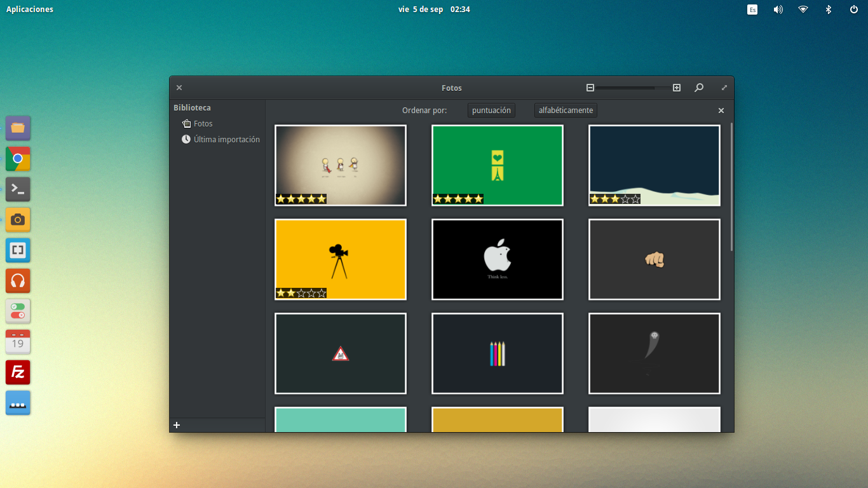Open the blue brackets app in dock
Viewport: 868px width, 488px height.
18,250
